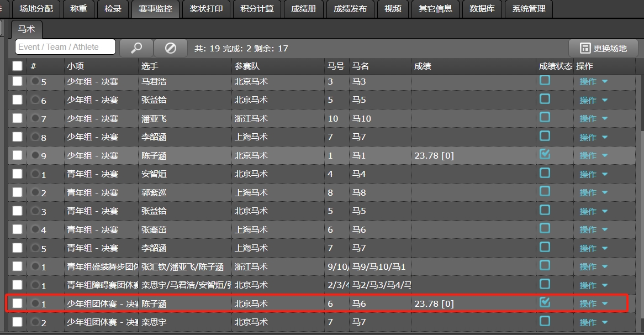Click the status dot beside 潘亚飞's row number
The width and height of the screenshot is (644, 335).
pyautogui.click(x=36, y=118)
